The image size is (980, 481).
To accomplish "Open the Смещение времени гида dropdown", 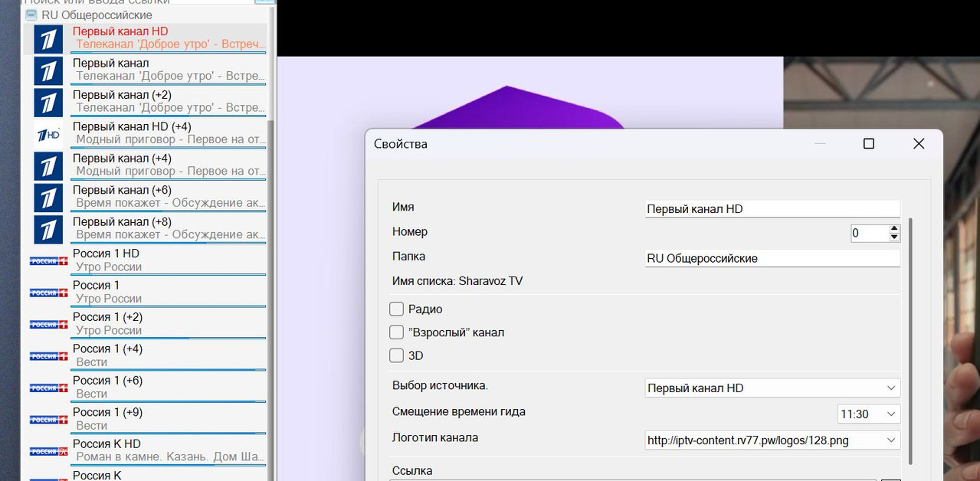I will pos(869,414).
